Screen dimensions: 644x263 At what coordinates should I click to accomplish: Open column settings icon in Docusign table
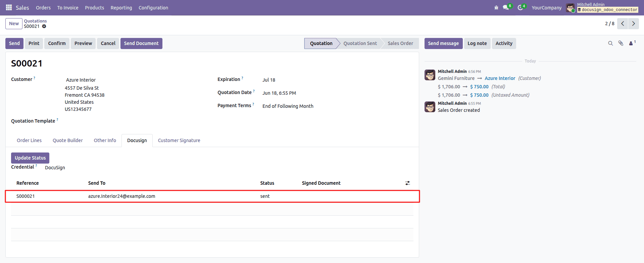click(x=407, y=183)
